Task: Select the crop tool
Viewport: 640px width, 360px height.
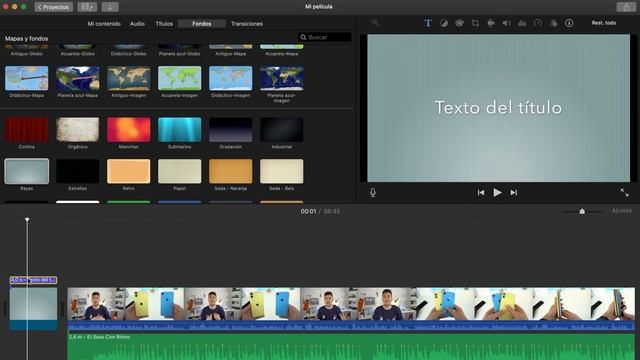Action: (x=475, y=23)
